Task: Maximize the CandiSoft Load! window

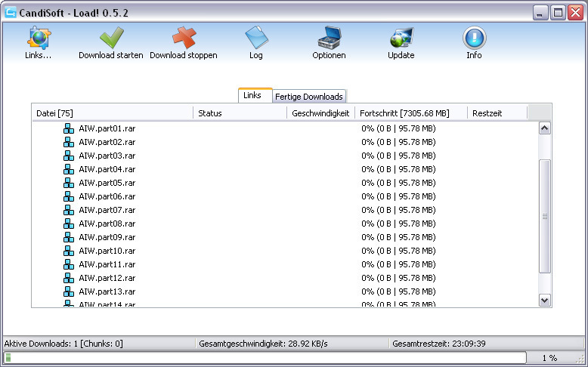Action: tap(558, 13)
